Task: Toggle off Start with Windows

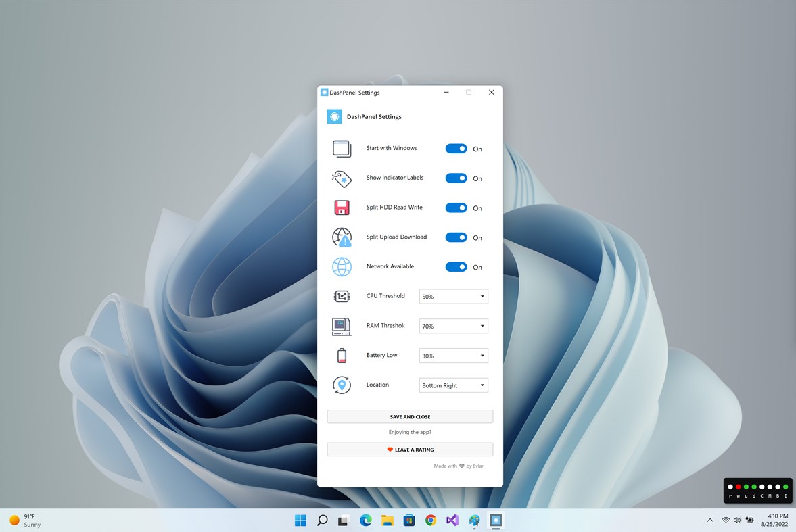Action: (x=456, y=148)
